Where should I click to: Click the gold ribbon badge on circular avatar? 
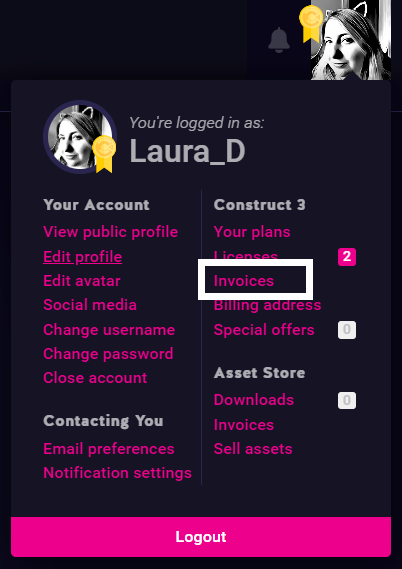104,154
